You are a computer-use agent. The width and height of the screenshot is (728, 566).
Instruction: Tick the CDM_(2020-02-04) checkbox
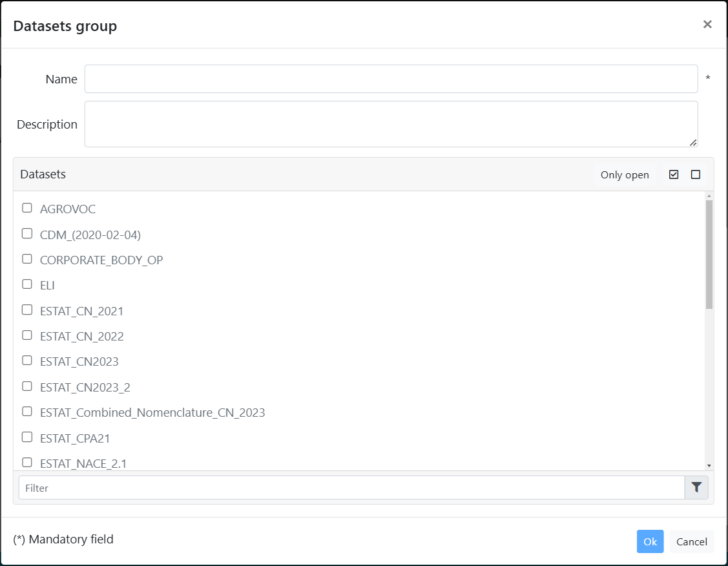(27, 233)
